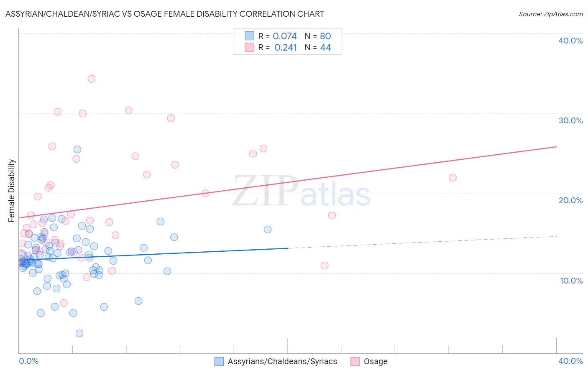This screenshot has width=588, height=373.
Task: Click the blue R = 0.074 swatch
Action: click(249, 36)
